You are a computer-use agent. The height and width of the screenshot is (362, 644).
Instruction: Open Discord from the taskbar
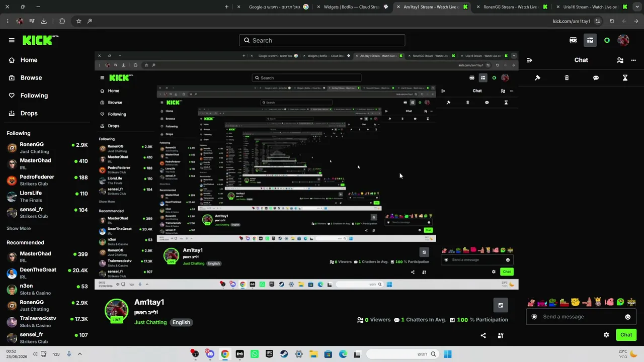point(210,354)
